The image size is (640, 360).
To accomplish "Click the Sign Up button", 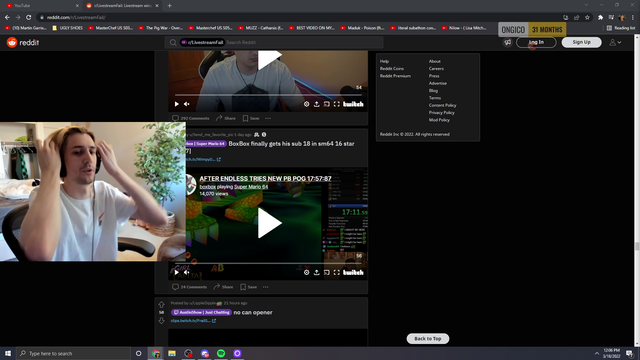I will click(581, 42).
